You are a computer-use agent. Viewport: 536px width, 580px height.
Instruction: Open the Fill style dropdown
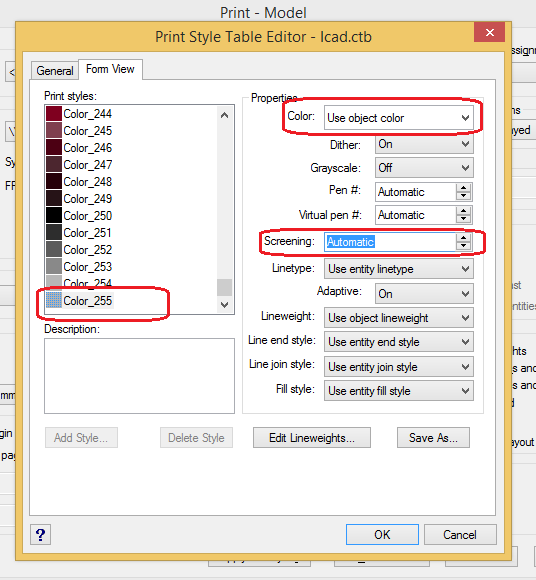click(398, 391)
